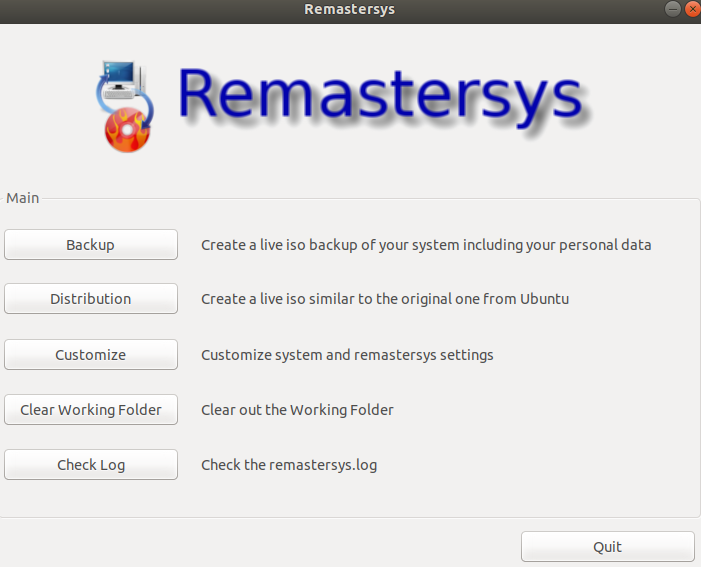Screen dimensions: 701x567
Task: Click 'Check the remastersys.log' text
Action: [289, 465]
